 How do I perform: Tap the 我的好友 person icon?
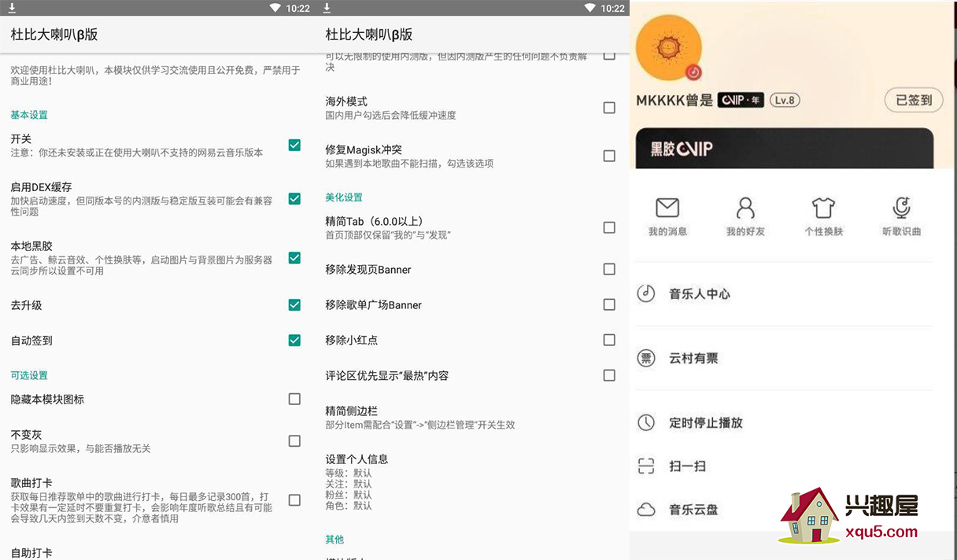(745, 208)
